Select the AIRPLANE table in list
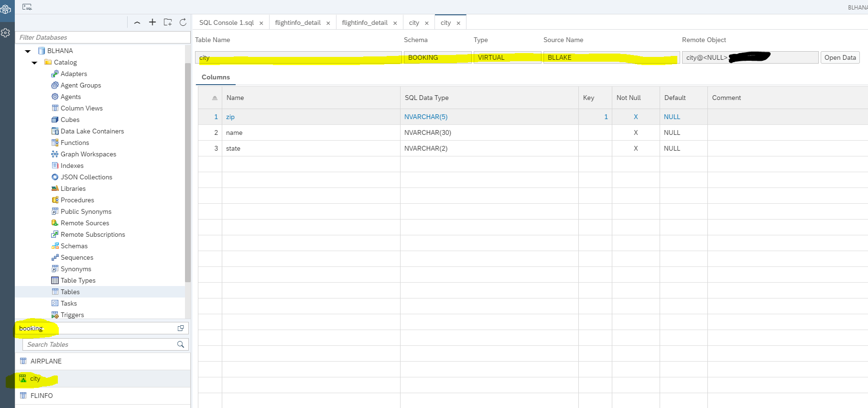Viewport: 868px width, 408px height. point(46,361)
